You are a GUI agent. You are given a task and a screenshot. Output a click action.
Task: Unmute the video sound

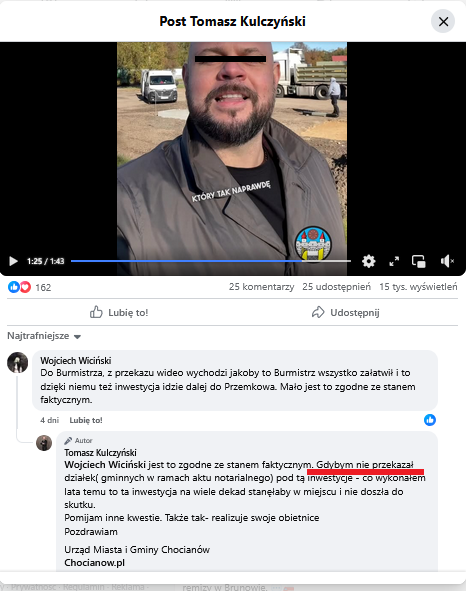coord(447,261)
